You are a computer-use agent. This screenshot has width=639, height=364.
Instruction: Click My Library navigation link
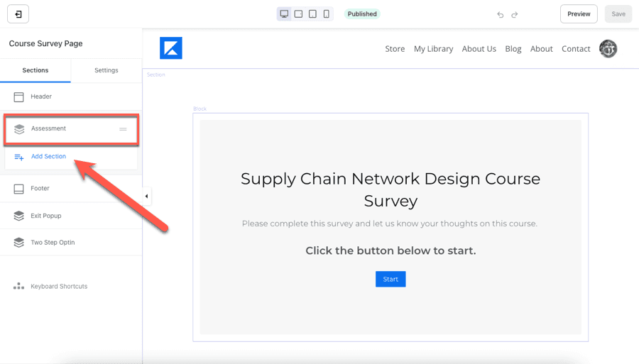(433, 49)
